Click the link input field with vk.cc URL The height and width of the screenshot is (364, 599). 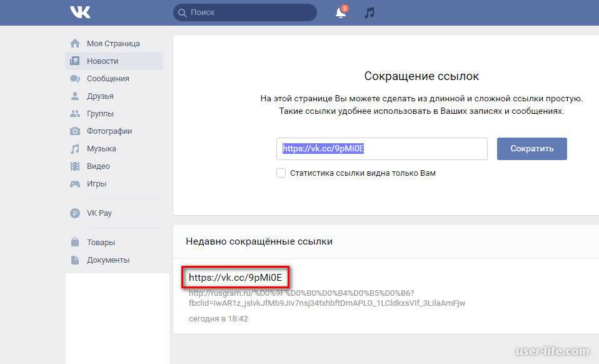(381, 149)
